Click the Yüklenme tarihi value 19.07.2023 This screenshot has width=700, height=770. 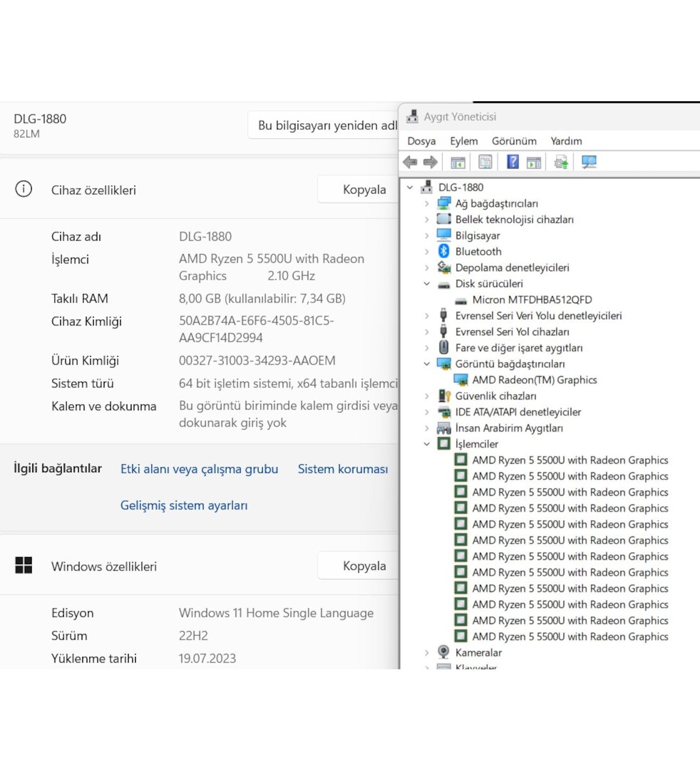point(207,659)
